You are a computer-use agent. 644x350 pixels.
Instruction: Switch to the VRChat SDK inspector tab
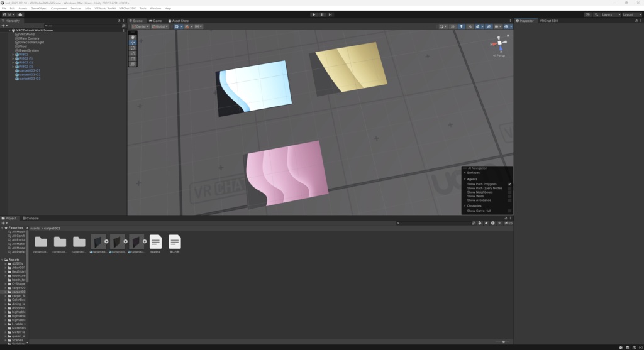coord(548,21)
